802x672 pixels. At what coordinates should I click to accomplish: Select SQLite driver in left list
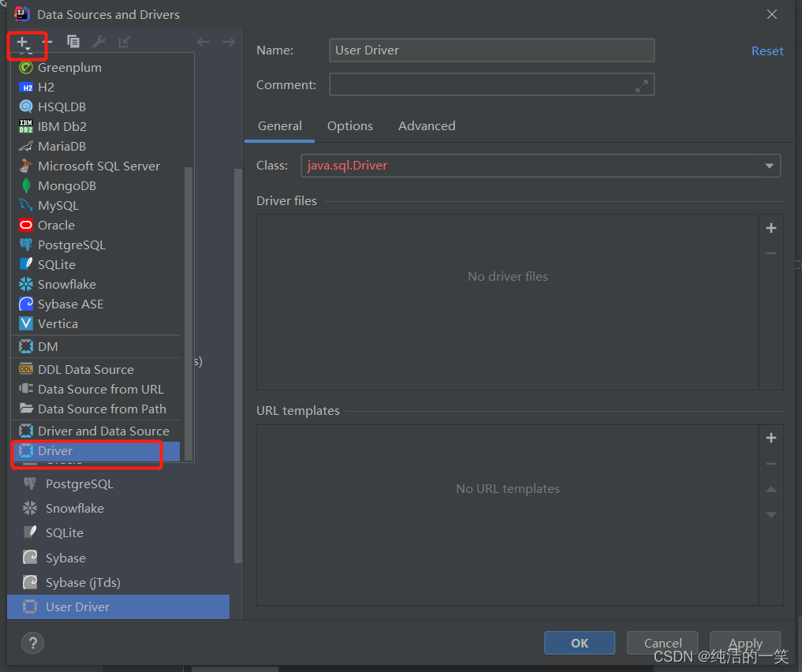point(118,533)
